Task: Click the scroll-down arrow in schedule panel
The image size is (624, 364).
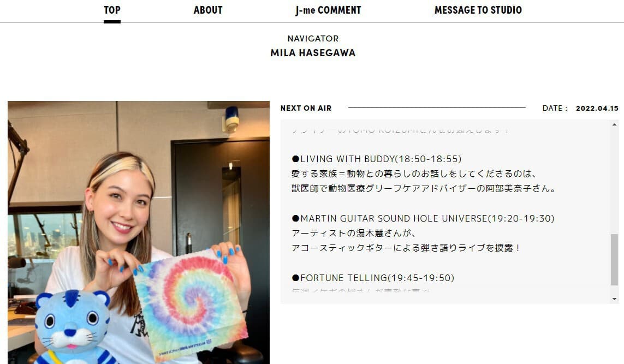Action: (x=615, y=299)
